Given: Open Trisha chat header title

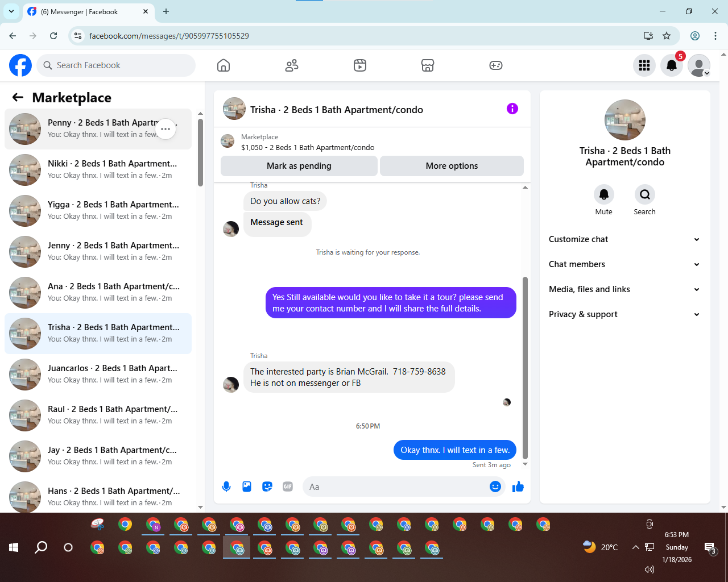Looking at the screenshot, I should click(x=337, y=110).
